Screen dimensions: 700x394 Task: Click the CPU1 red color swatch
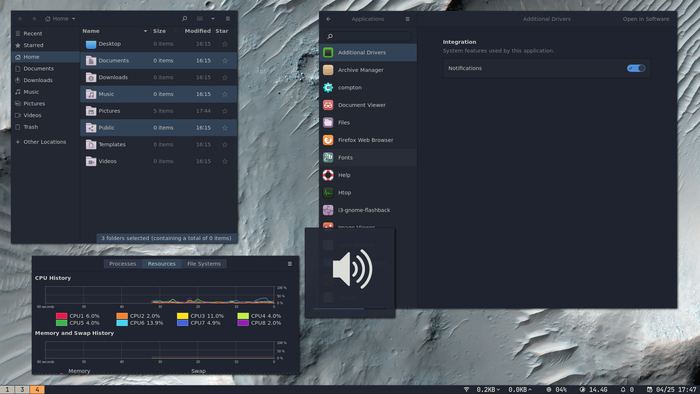click(62, 316)
